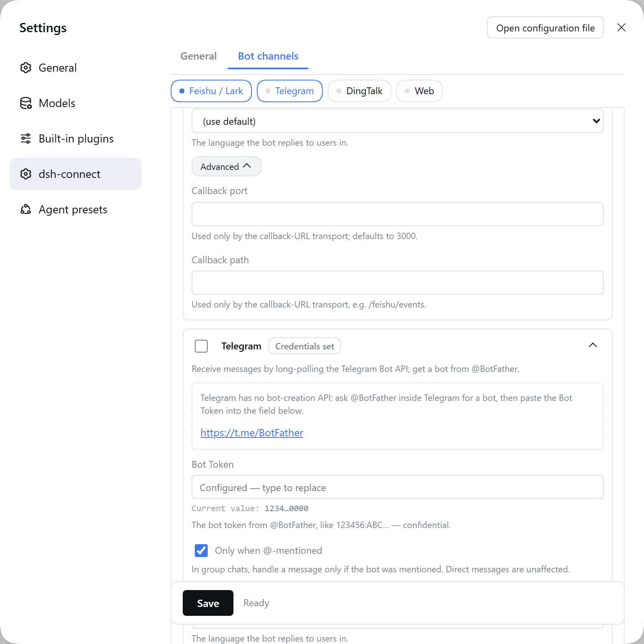Collapse the Telegram section chevron

(x=593, y=345)
